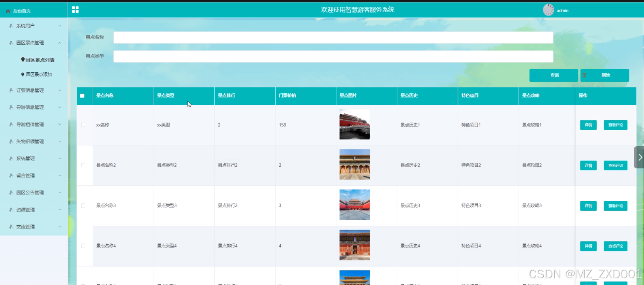Expand the 园区公告管理 chevron

coord(60,193)
